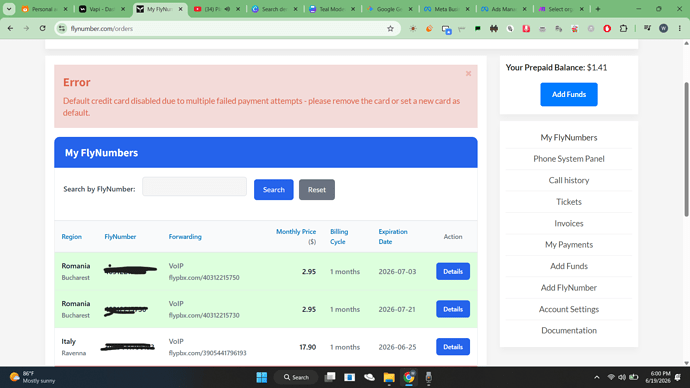Click flypbx.com/3905441796193 forwarding text

[x=207, y=353]
